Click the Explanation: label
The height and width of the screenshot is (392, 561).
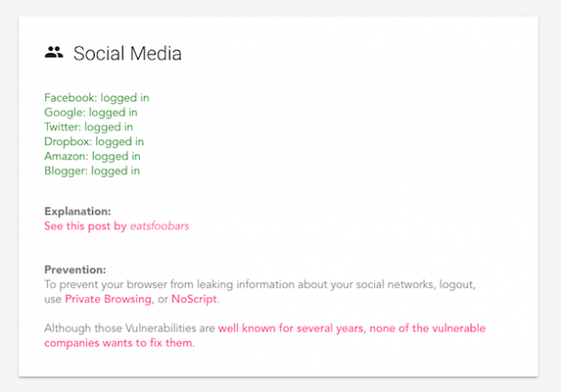pos(78,211)
